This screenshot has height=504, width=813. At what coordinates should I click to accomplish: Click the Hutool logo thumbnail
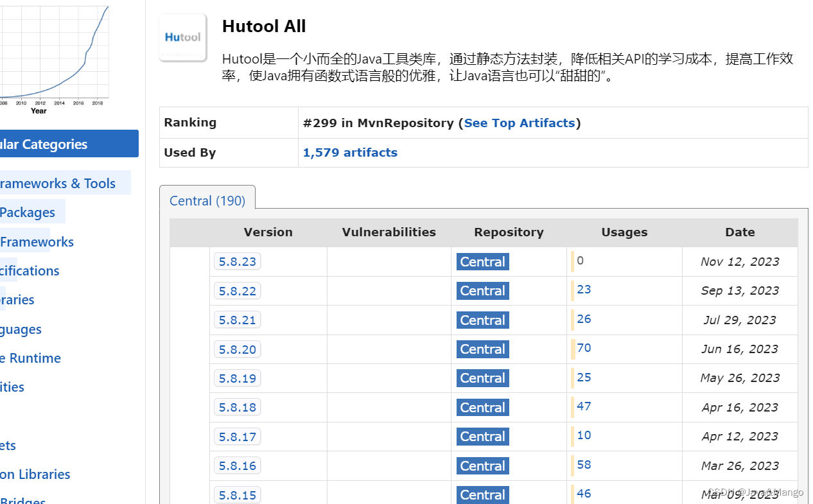point(183,37)
